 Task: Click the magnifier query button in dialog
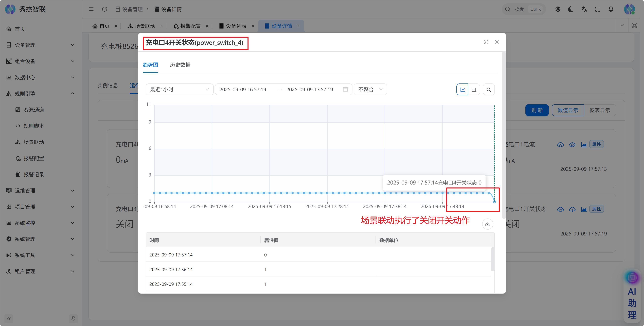(x=489, y=90)
